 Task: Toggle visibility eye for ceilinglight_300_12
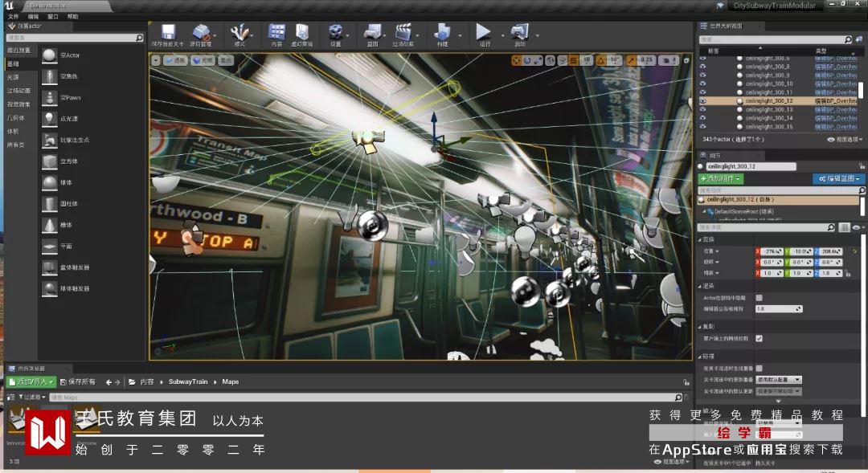pos(703,101)
